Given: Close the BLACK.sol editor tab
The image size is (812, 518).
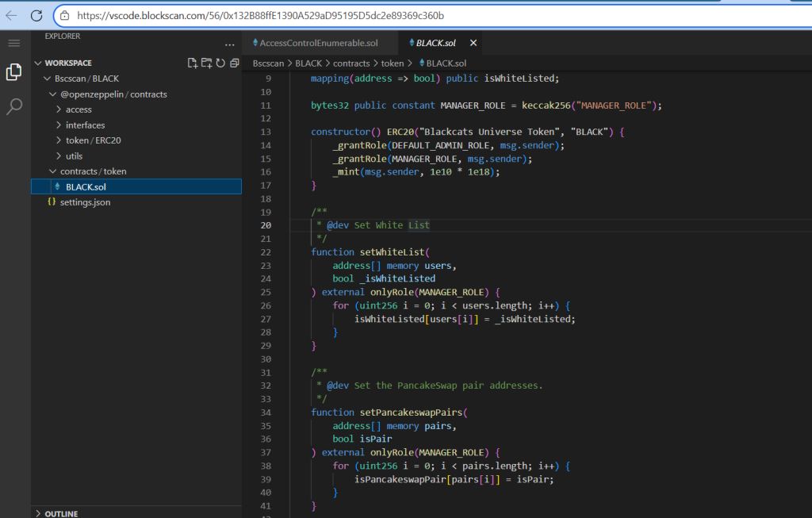Looking at the screenshot, I should tap(473, 43).
